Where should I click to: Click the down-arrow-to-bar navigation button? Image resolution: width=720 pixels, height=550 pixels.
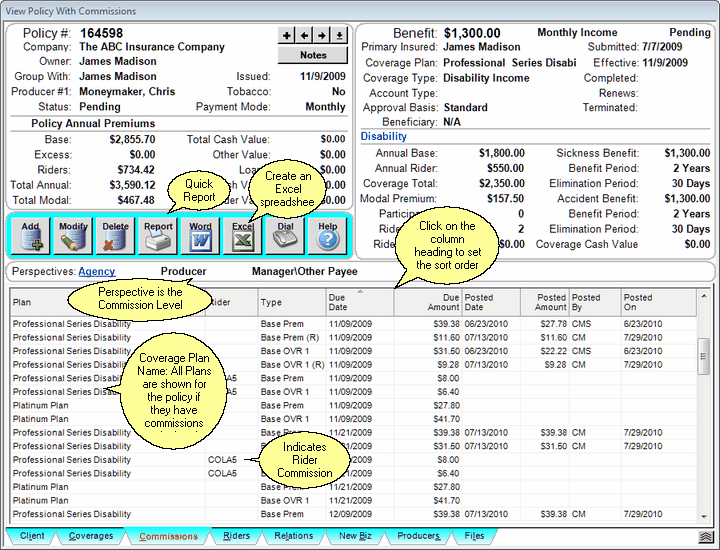coord(339,35)
